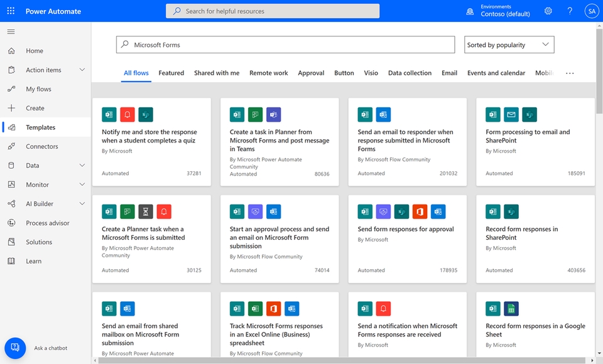The image size is (603, 364).
Task: Expand the Monitor submenu chevron
Action: (x=82, y=185)
